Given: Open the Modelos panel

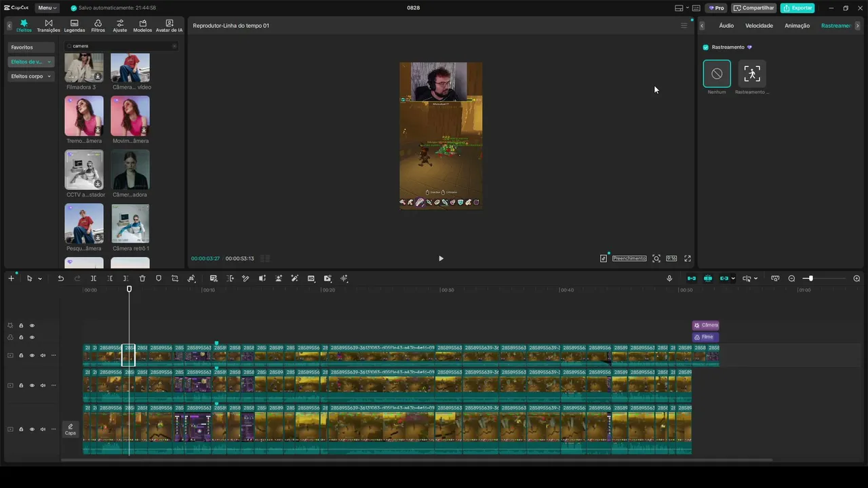Looking at the screenshot, I should coord(142,26).
